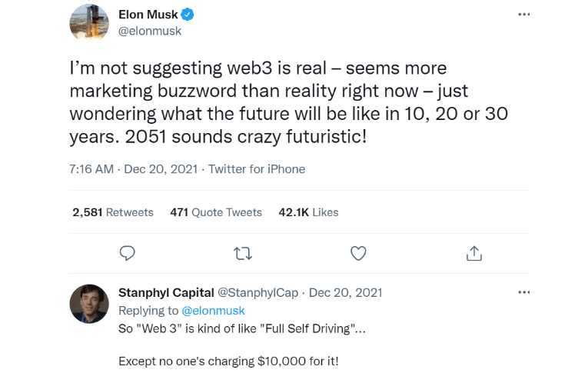Retweet the web3 tweet
Screen dimensions: 588x383
(x=243, y=252)
